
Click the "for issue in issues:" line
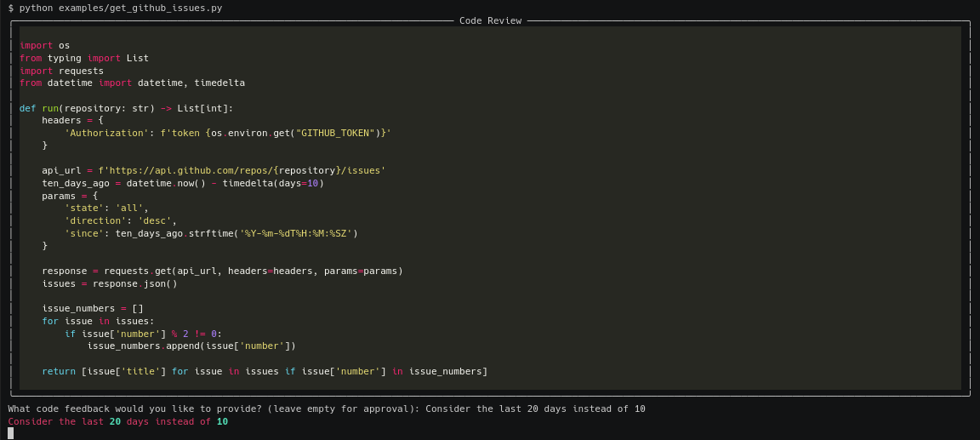click(x=98, y=321)
